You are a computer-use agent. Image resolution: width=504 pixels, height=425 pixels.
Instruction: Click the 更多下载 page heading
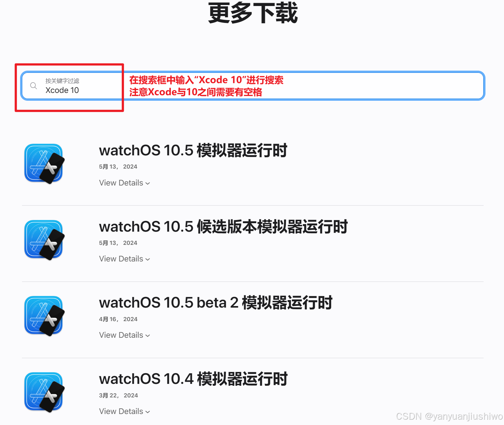253,13
